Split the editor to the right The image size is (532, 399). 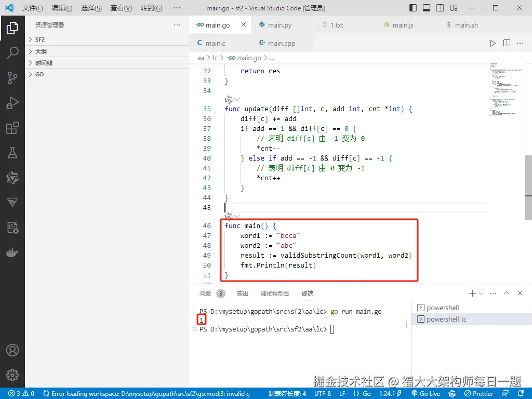point(507,43)
